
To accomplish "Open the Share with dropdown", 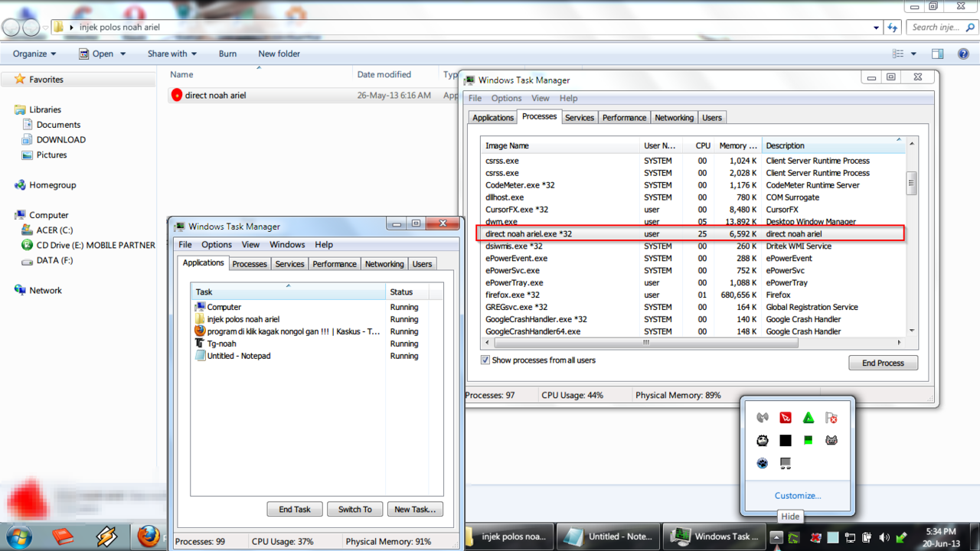I will 172,54.
